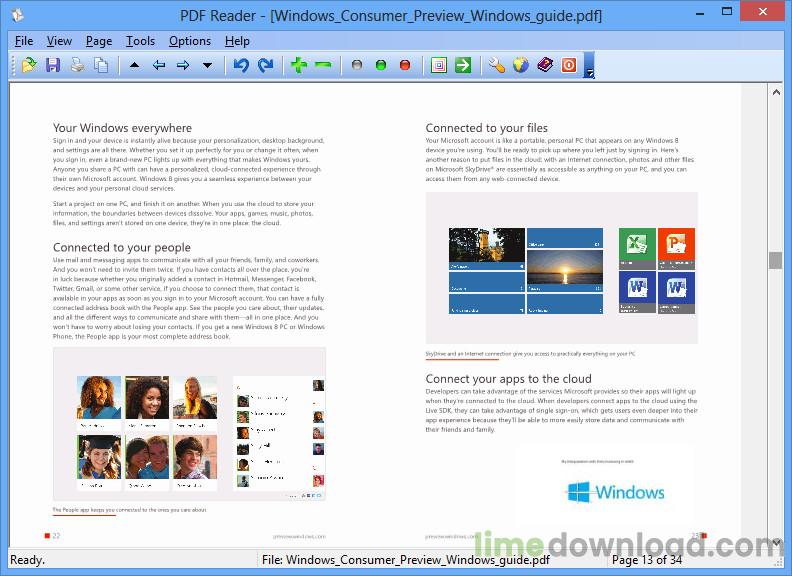
Task: Rotate counterclockwise with blue left curved arrow
Action: coord(241,65)
